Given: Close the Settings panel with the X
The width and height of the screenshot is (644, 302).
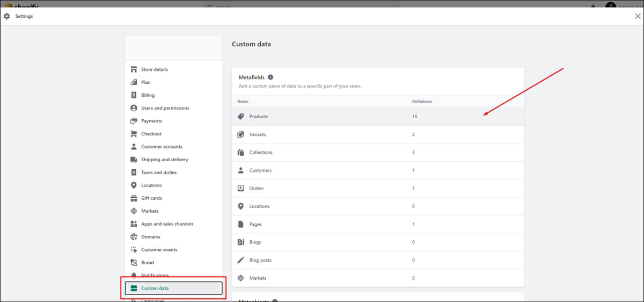Looking at the screenshot, I should pos(637,16).
